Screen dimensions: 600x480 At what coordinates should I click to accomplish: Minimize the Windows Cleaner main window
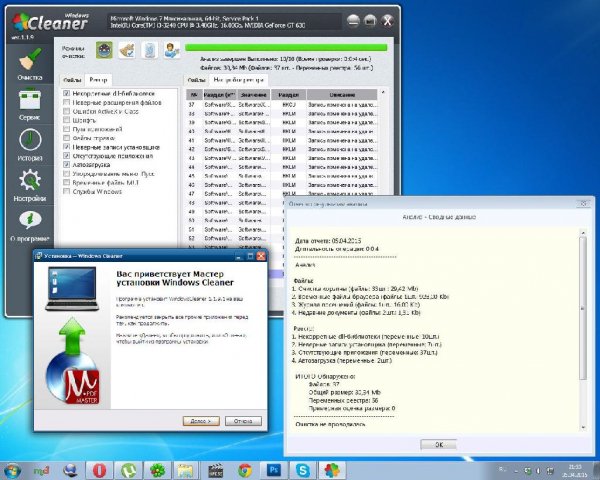tap(353, 20)
